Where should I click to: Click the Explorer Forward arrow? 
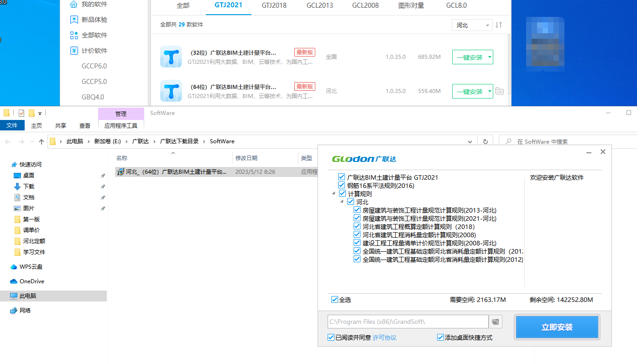(x=21, y=142)
